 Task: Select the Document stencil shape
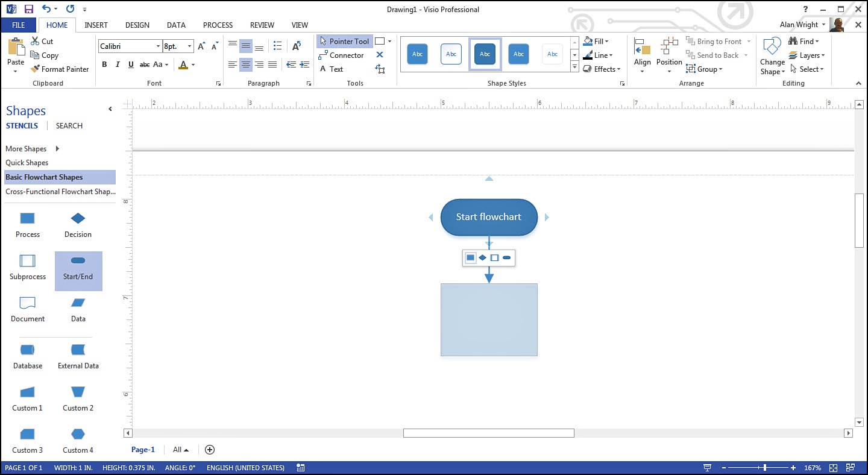click(28, 309)
